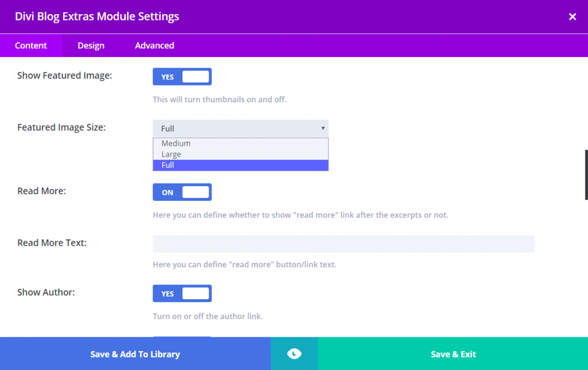Select the Content tab
The height and width of the screenshot is (370, 588).
click(x=31, y=45)
